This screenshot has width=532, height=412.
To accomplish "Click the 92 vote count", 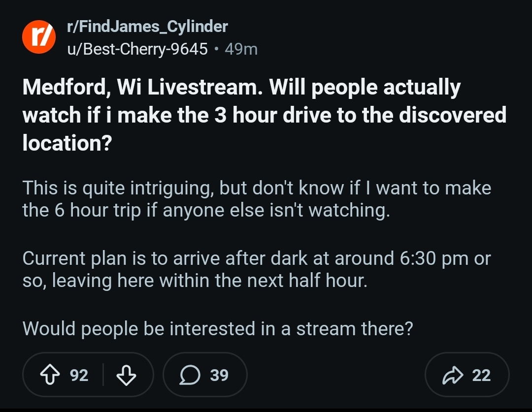I will 79,375.
